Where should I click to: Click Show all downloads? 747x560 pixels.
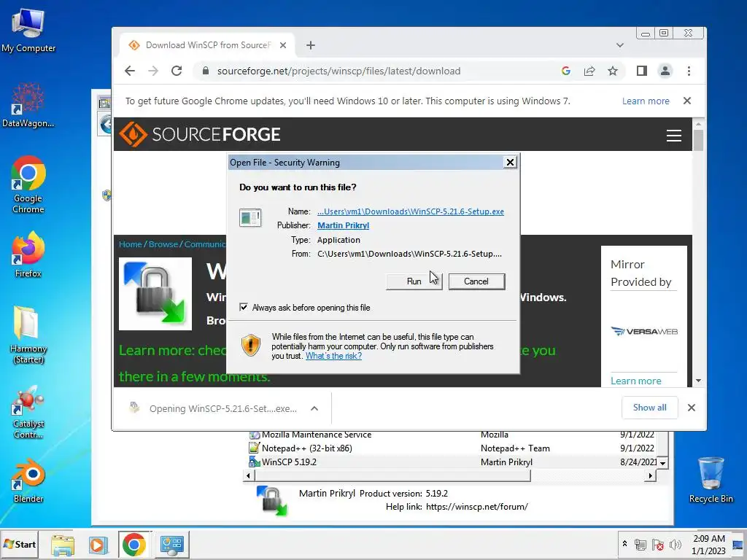[649, 408]
